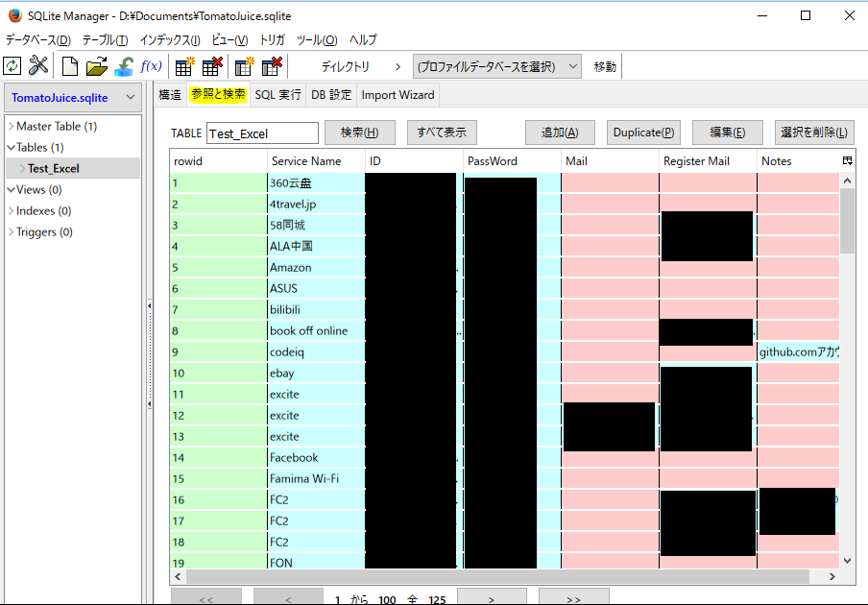Open the profile database selection dropdown
Viewport: 868px width, 605px height.
tap(497, 66)
